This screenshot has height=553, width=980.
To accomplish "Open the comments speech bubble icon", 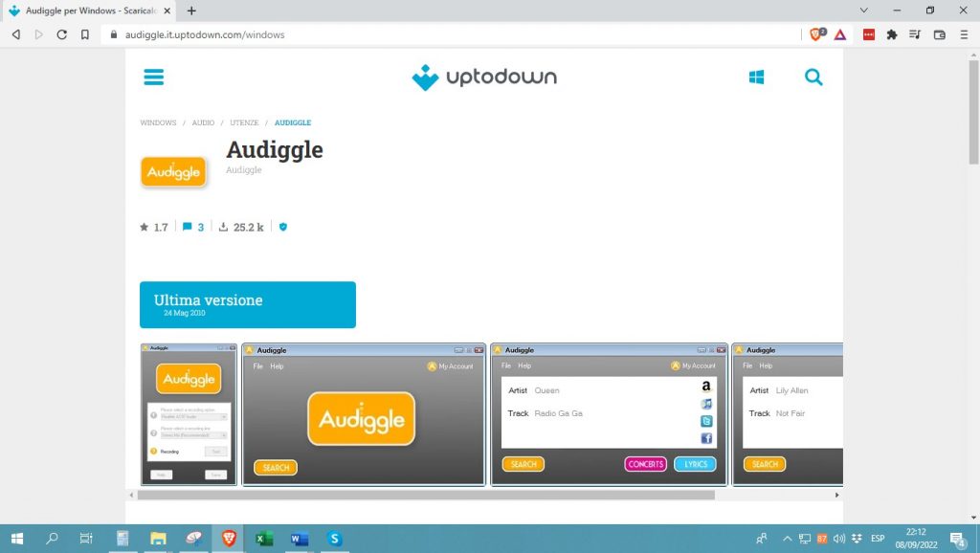I will tap(187, 227).
